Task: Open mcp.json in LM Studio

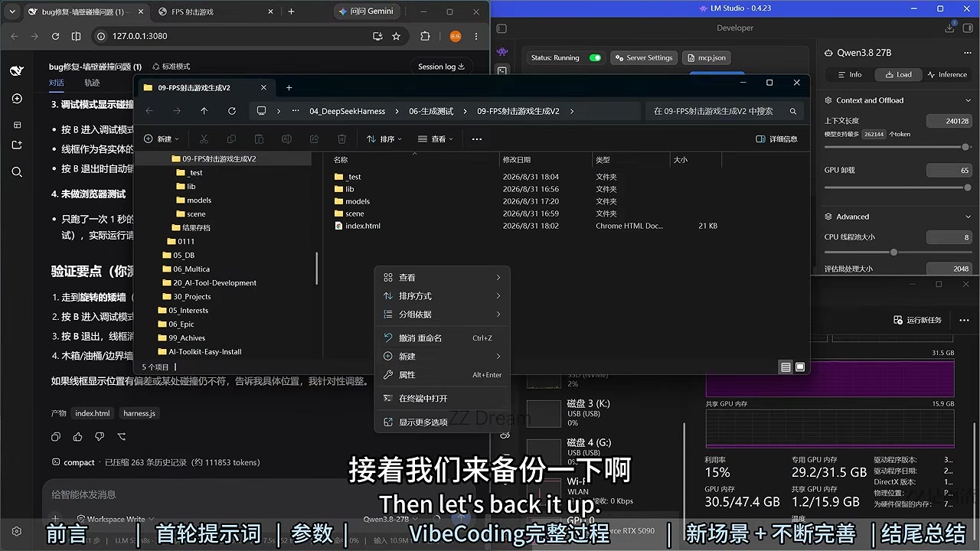Action: [706, 58]
